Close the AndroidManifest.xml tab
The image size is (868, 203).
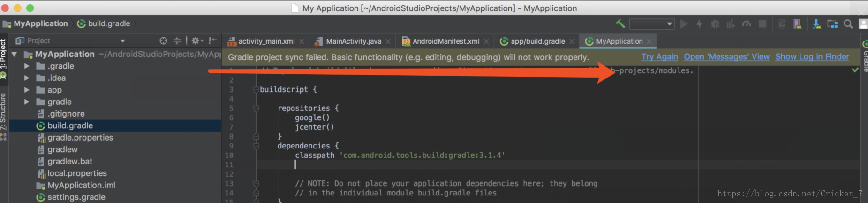coord(486,41)
